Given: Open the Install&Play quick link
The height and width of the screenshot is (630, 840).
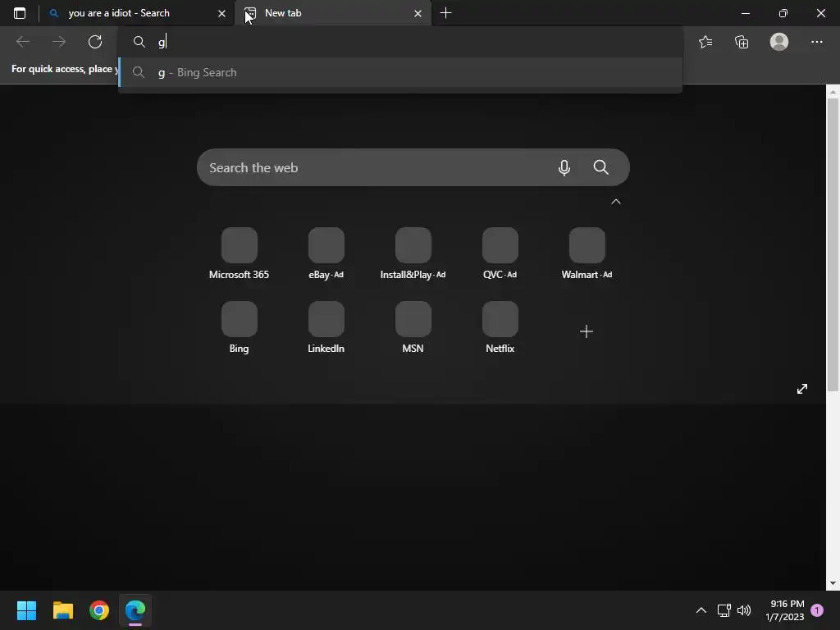Looking at the screenshot, I should [413, 253].
